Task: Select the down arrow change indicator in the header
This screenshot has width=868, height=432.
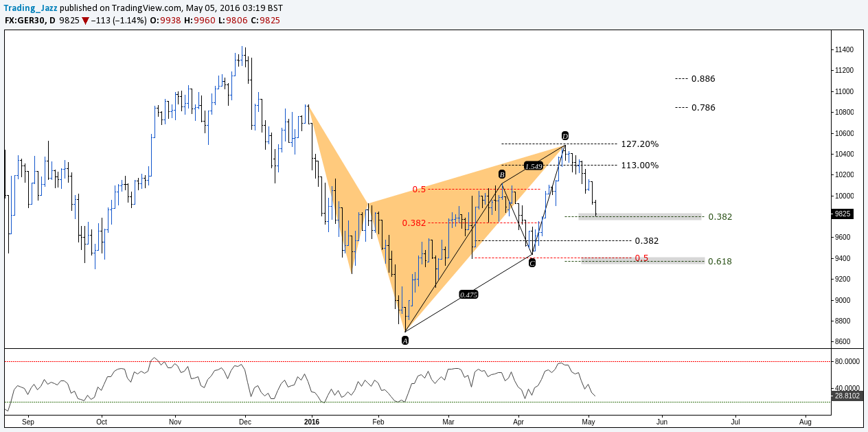Action: [86, 21]
